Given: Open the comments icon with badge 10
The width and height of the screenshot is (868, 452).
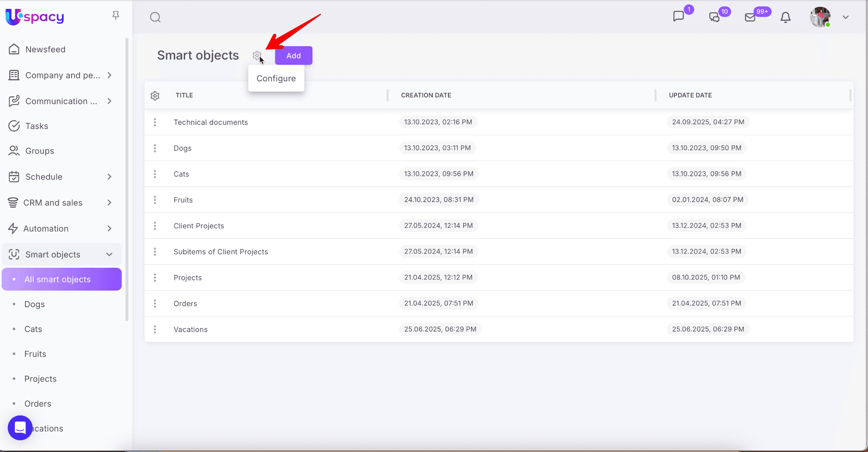Looking at the screenshot, I should [x=715, y=17].
